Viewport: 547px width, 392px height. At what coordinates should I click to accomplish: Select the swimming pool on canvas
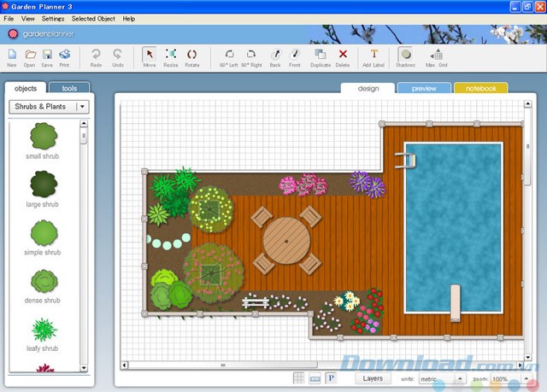[454, 227]
